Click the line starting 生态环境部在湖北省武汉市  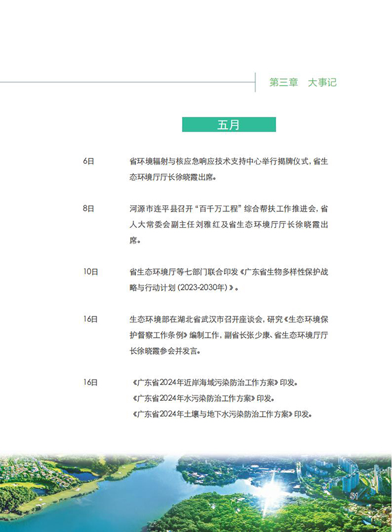point(229,319)
